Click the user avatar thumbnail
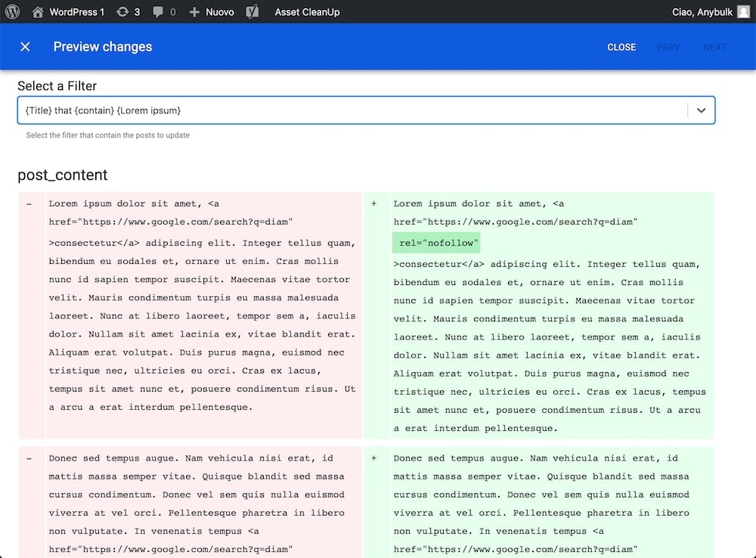756x558 pixels. click(744, 11)
